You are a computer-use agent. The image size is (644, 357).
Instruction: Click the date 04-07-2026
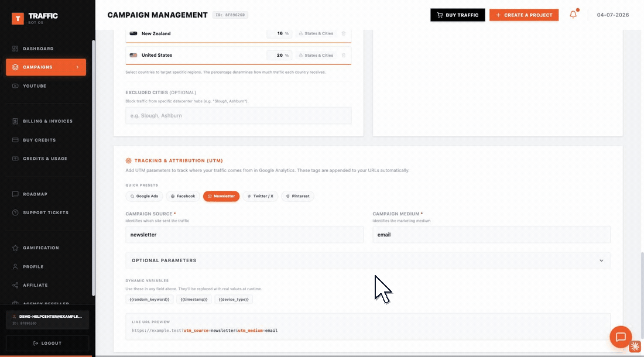[613, 15]
